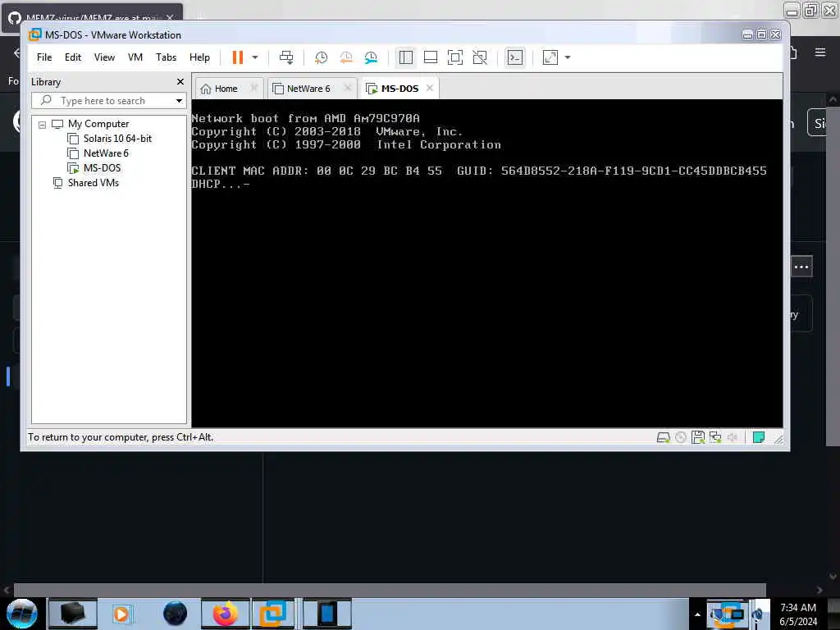Screen dimensions: 840x630
Task: Close the NetWare 6 tab
Action: pyautogui.click(x=347, y=88)
